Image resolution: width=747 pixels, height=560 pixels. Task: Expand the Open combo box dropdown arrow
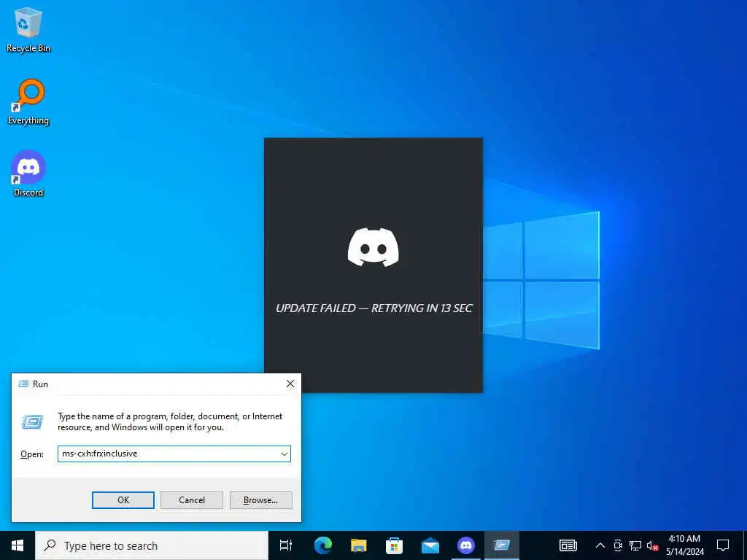pyautogui.click(x=285, y=454)
